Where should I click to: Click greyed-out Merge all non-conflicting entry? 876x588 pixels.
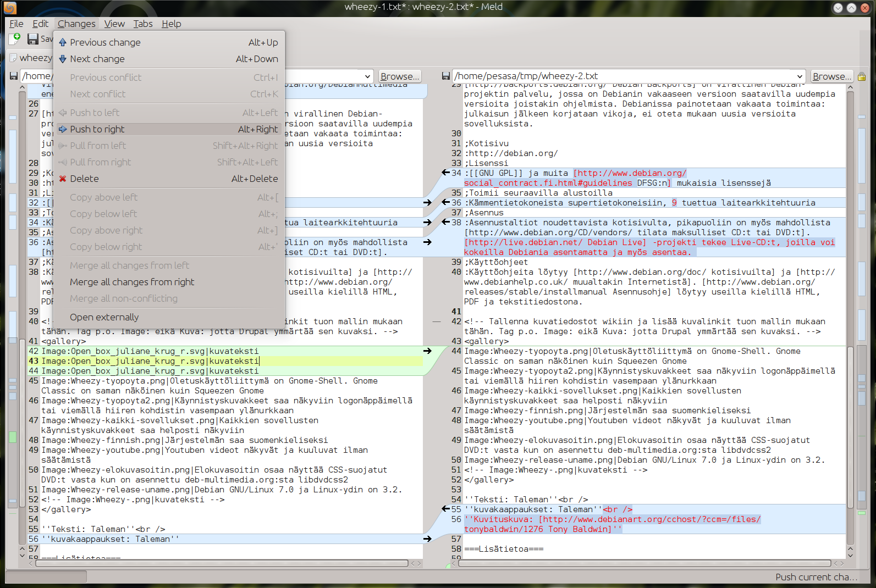pyautogui.click(x=169, y=298)
